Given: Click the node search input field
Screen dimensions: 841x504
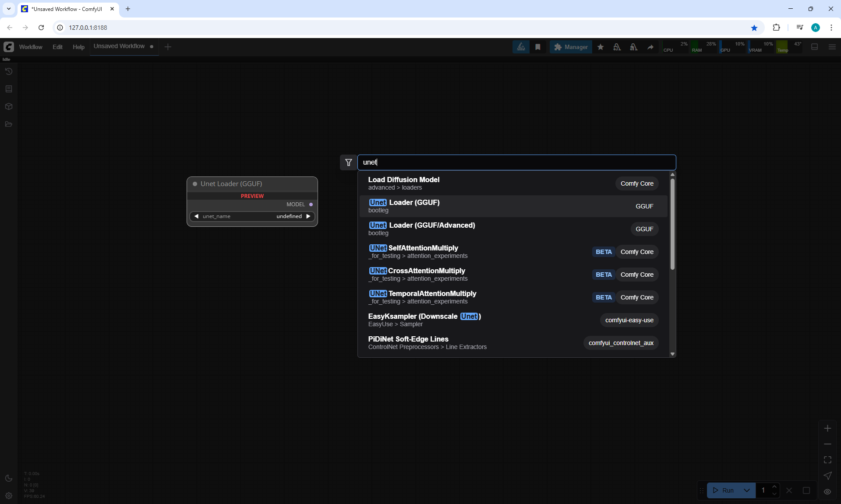Looking at the screenshot, I should pos(517,162).
